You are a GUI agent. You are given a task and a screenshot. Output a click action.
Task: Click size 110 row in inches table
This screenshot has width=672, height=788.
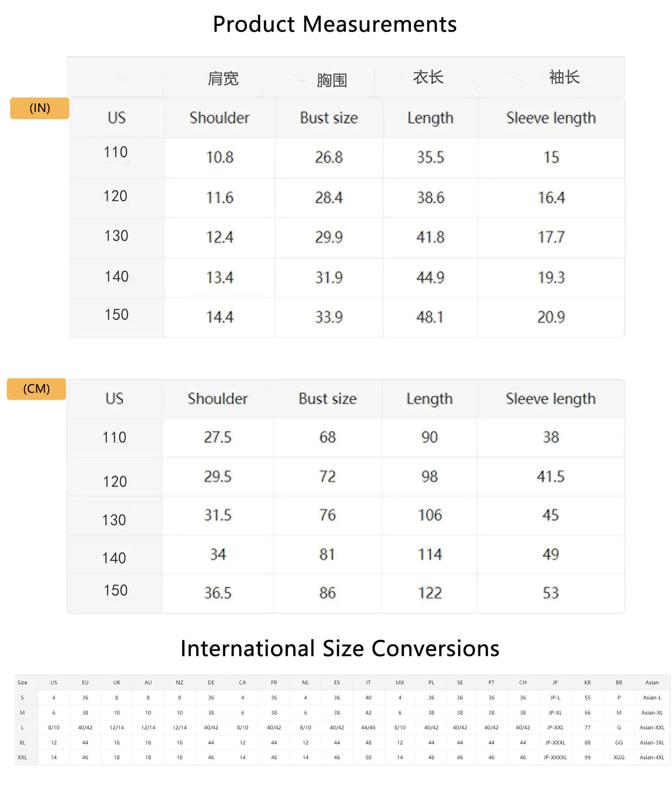(x=347, y=157)
